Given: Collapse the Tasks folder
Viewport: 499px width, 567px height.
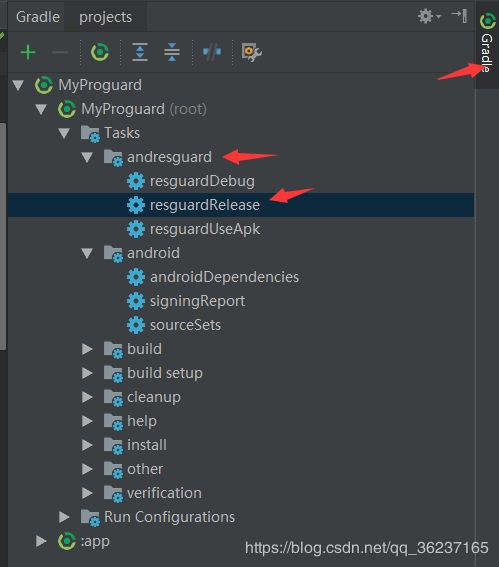Looking at the screenshot, I should pos(64,133).
